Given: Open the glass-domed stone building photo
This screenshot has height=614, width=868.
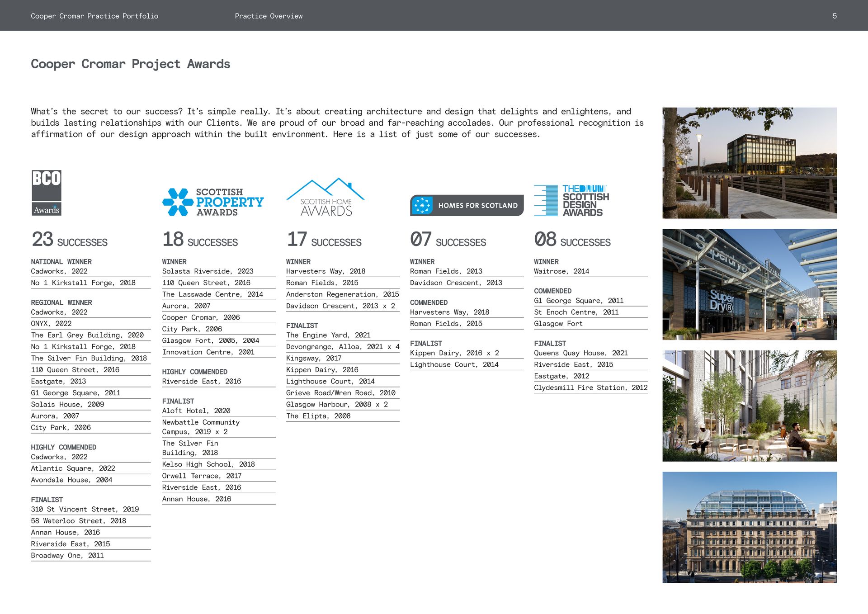Looking at the screenshot, I should point(750,527).
